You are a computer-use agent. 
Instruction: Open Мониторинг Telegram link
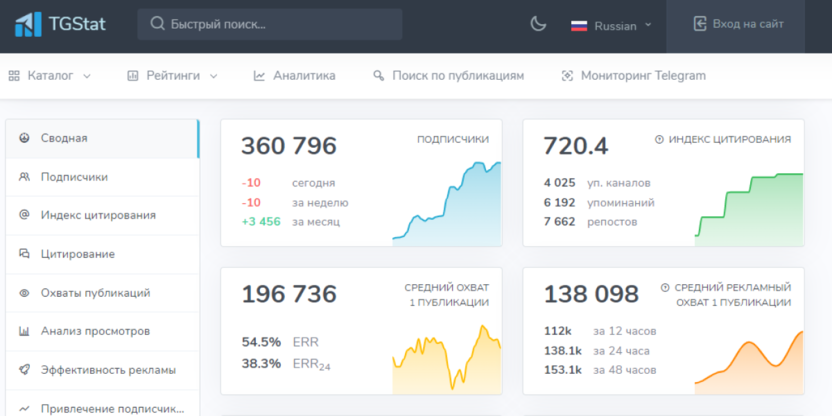tap(633, 75)
